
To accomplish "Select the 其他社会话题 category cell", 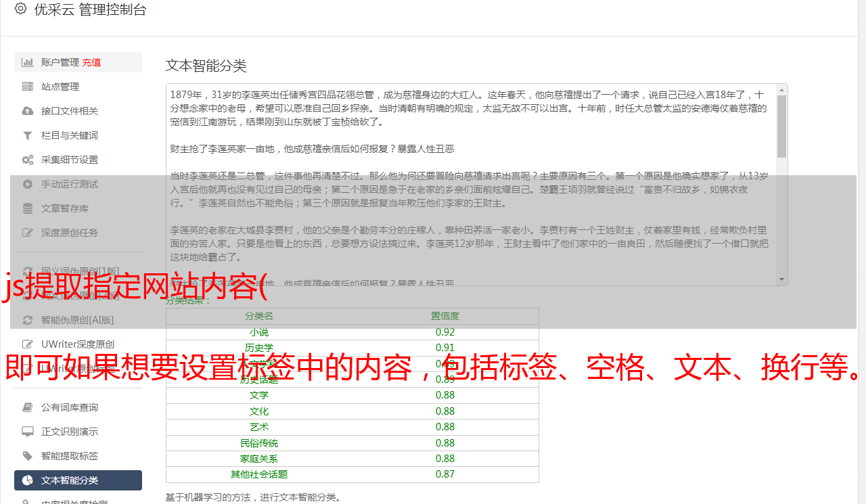I will coord(259,474).
